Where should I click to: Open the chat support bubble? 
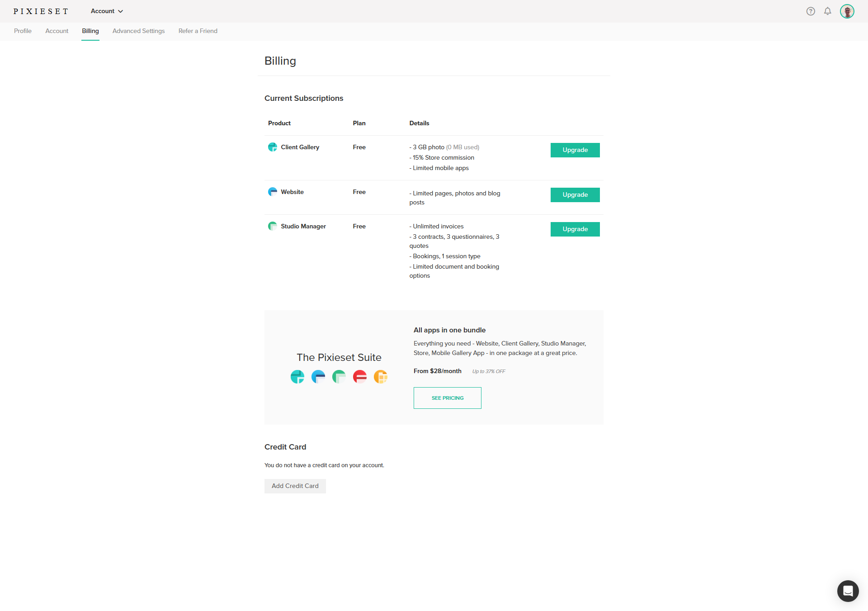point(848,591)
